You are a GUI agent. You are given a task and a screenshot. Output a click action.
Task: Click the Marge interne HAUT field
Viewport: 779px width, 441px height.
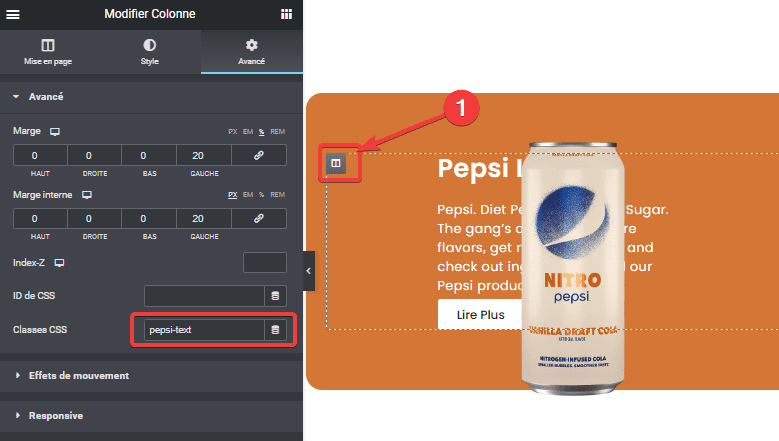point(40,219)
